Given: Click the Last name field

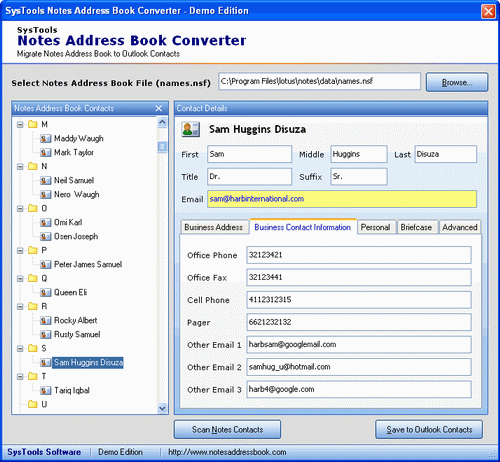Looking at the screenshot, I should point(446,154).
